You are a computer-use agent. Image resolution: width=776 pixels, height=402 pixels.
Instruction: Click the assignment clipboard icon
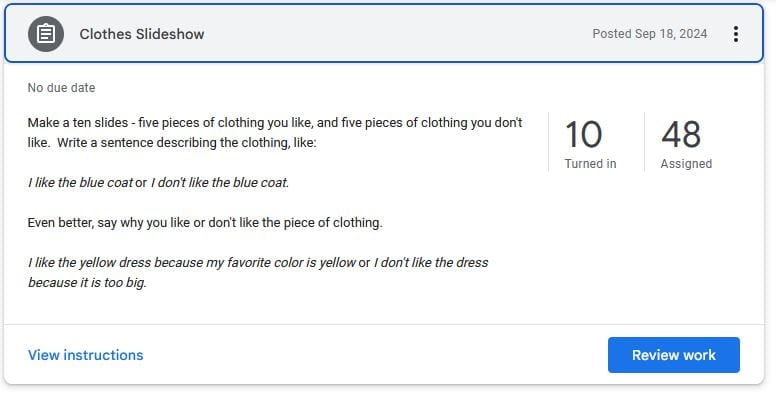point(45,34)
